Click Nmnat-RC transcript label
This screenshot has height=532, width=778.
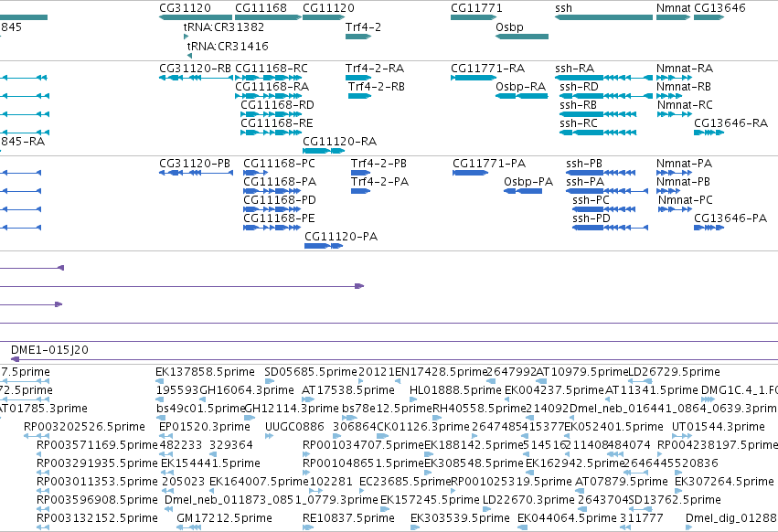685,105
